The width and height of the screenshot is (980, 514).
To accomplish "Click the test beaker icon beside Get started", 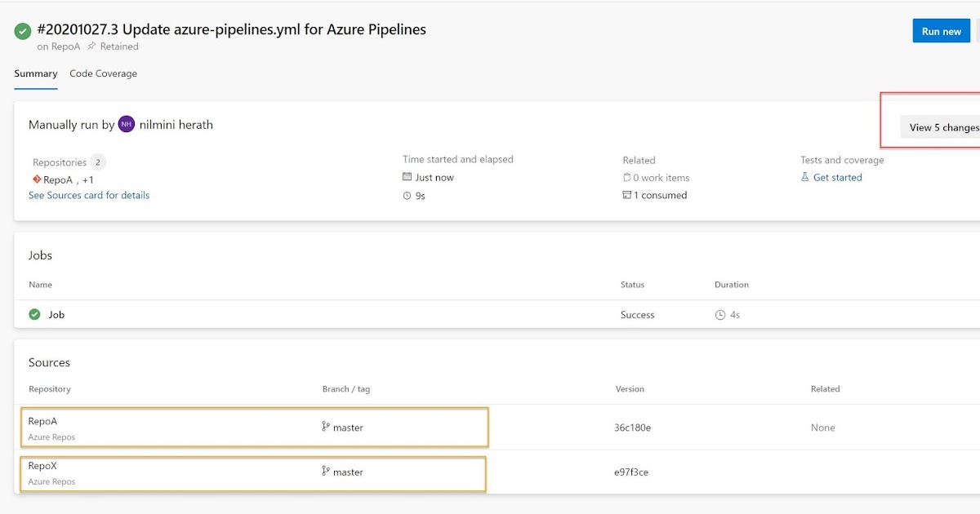I will (x=804, y=177).
